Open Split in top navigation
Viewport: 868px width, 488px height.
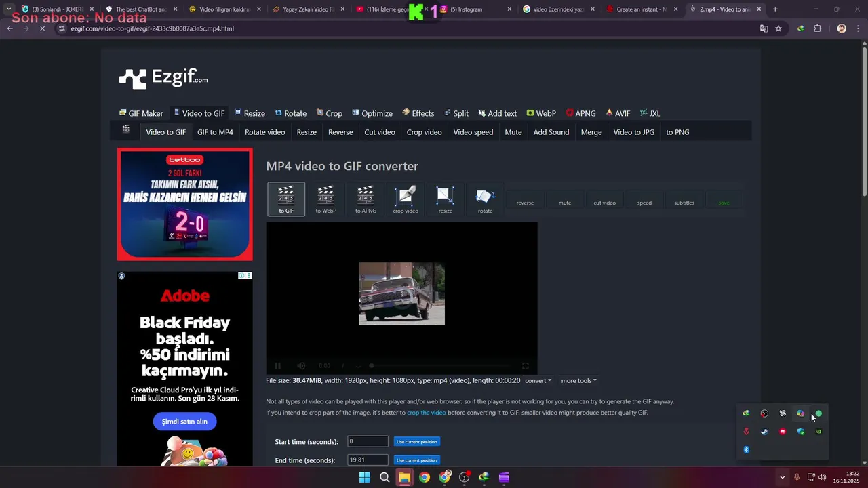click(456, 113)
